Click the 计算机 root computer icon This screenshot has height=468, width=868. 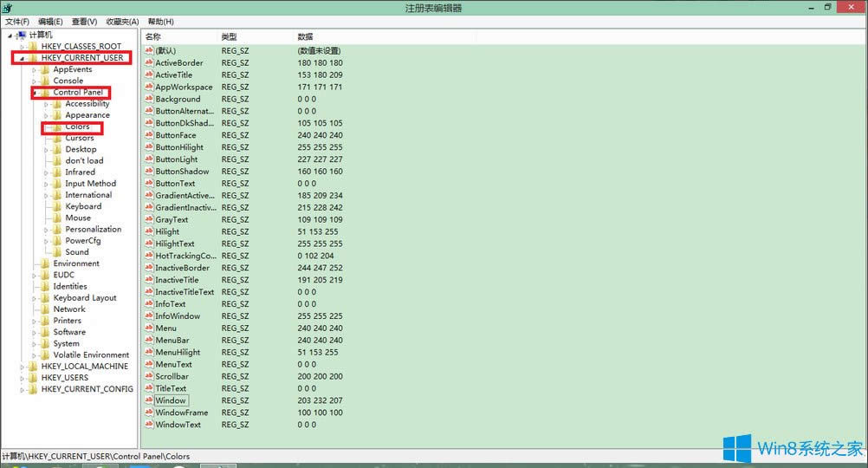coord(21,35)
